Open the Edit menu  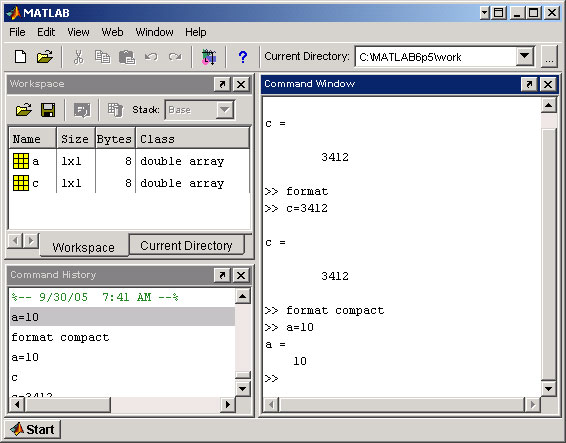46,32
